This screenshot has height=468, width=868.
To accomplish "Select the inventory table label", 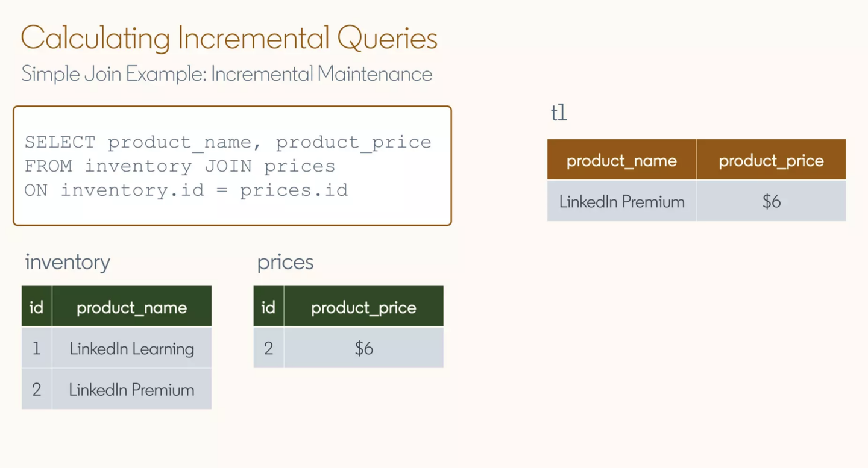I will point(68,262).
